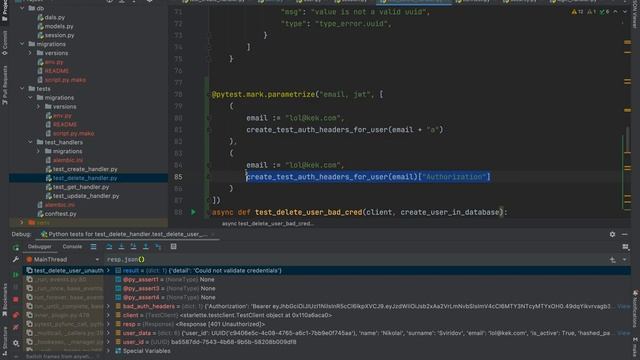640x360 pixels.
Task: Open View link for user_data
Action: click(x=624, y=333)
